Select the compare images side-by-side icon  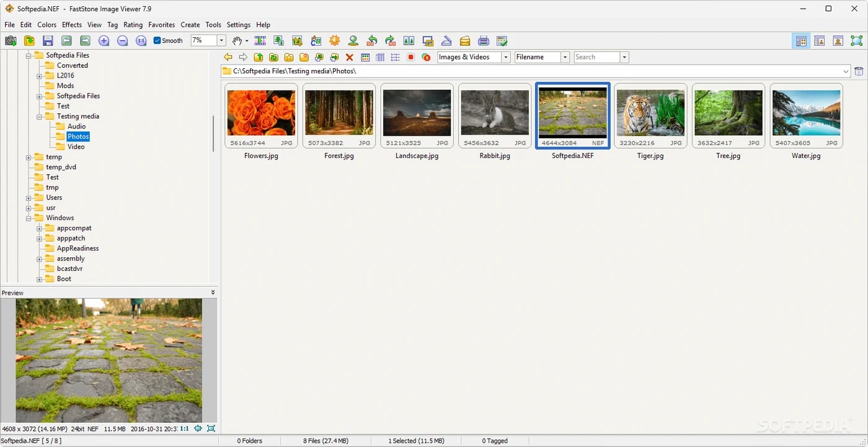(x=409, y=40)
